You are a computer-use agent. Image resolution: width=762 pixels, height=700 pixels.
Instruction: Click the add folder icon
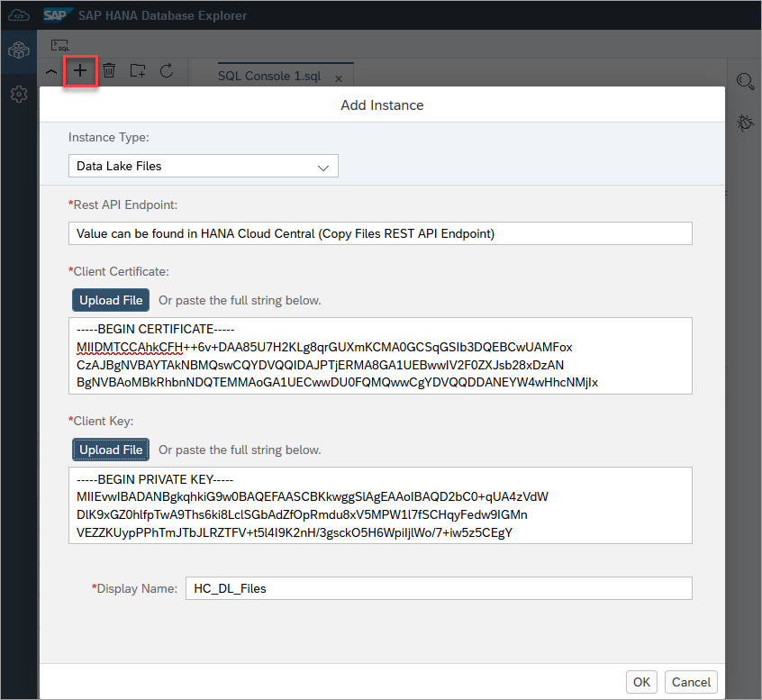pos(138,71)
